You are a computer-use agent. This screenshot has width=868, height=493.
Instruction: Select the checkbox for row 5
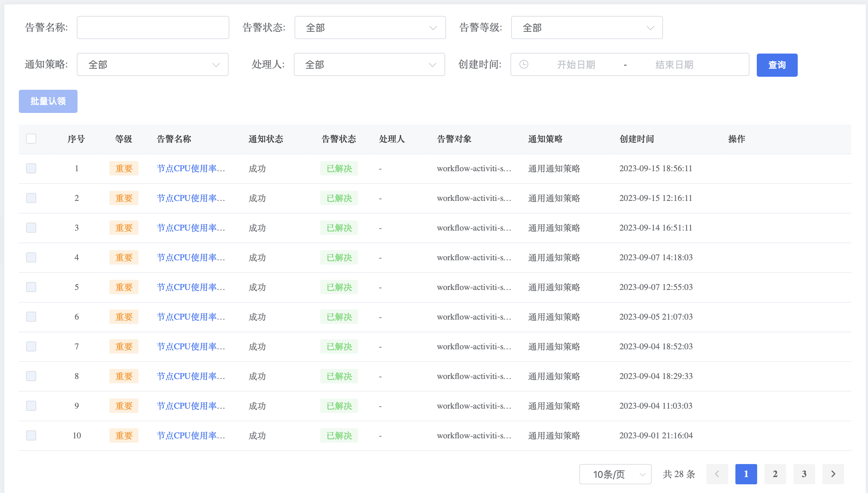pos(31,287)
